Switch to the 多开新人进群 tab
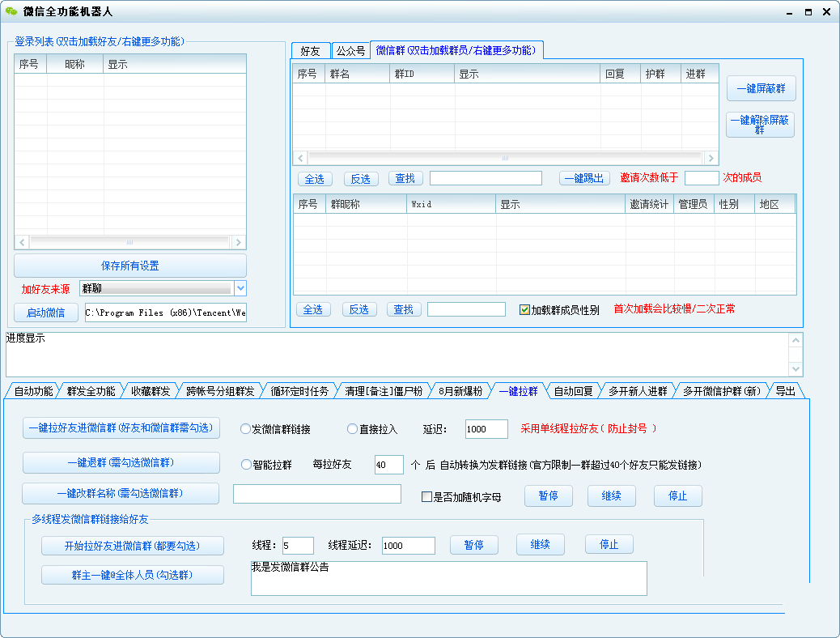840x638 pixels. (x=638, y=391)
